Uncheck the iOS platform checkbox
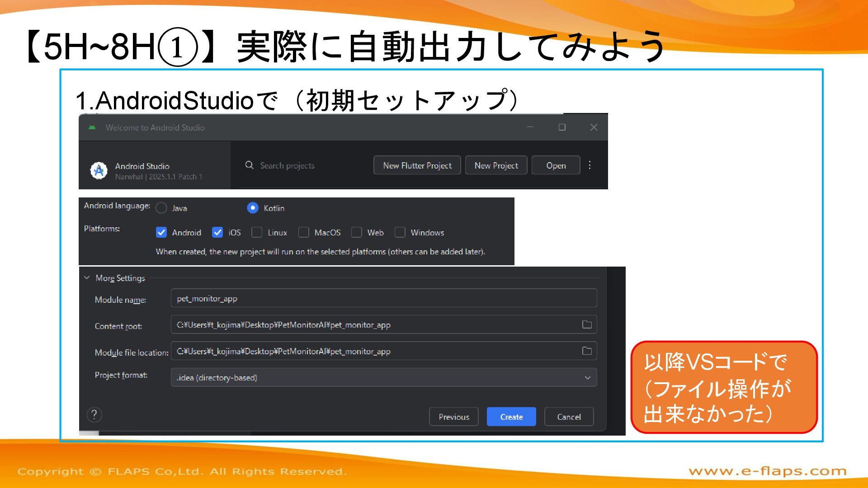 click(x=217, y=232)
